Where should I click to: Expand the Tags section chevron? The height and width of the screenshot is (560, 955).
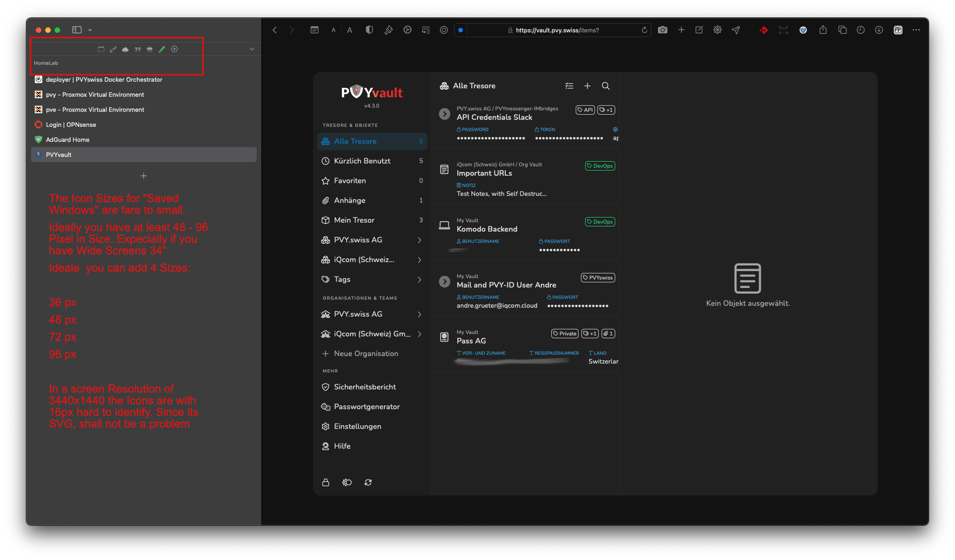tap(419, 280)
